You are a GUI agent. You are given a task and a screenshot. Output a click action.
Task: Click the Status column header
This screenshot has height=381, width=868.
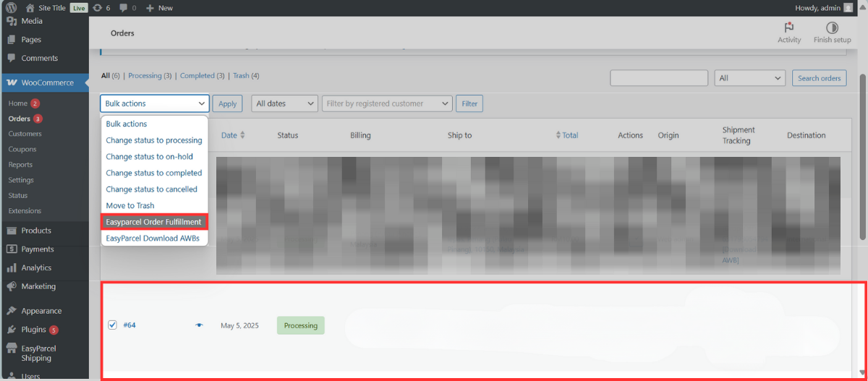coord(288,135)
